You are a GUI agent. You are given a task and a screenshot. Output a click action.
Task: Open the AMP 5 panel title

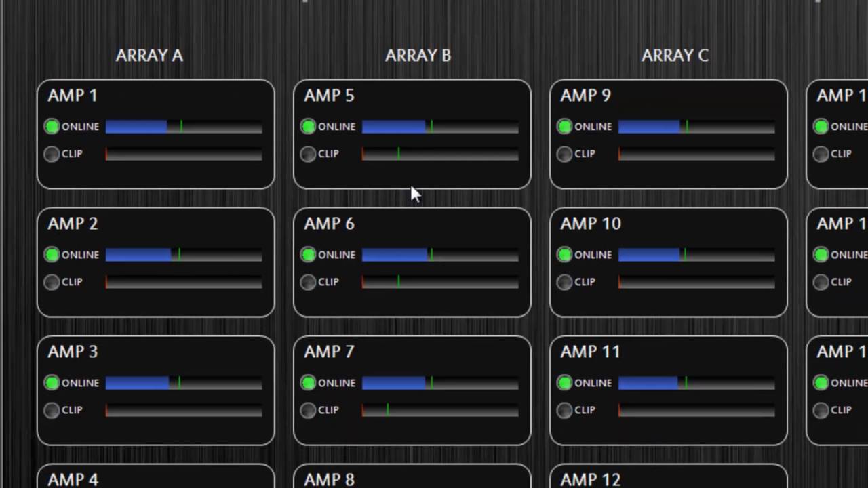329,96
